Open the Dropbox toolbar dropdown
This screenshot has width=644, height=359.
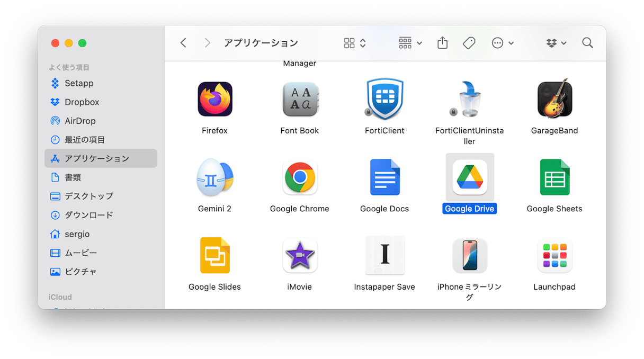coord(557,43)
